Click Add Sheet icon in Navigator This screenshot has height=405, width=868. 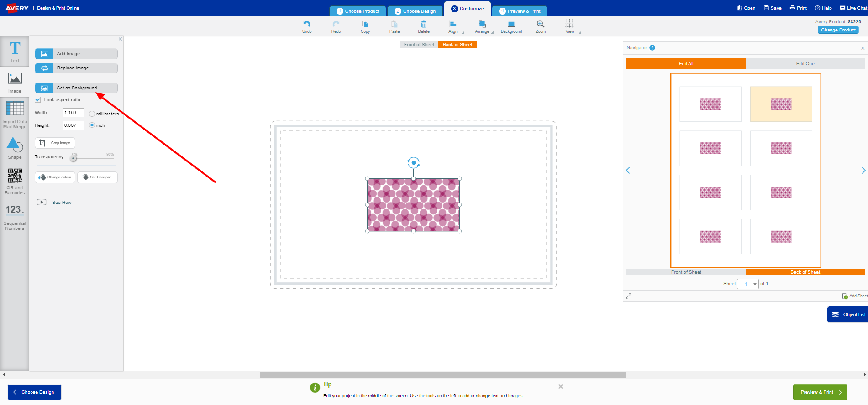pos(845,296)
